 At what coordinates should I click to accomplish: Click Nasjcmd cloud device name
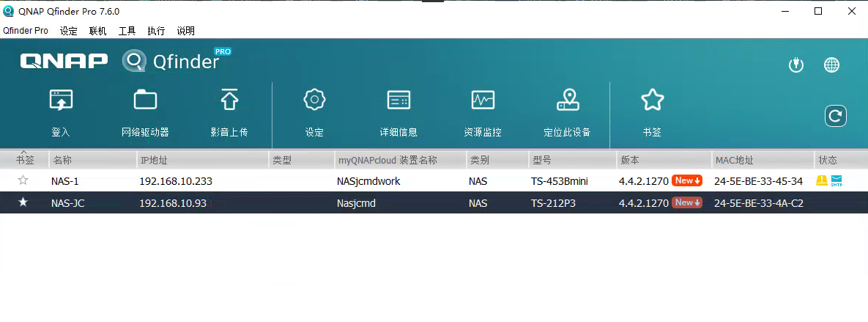357,203
